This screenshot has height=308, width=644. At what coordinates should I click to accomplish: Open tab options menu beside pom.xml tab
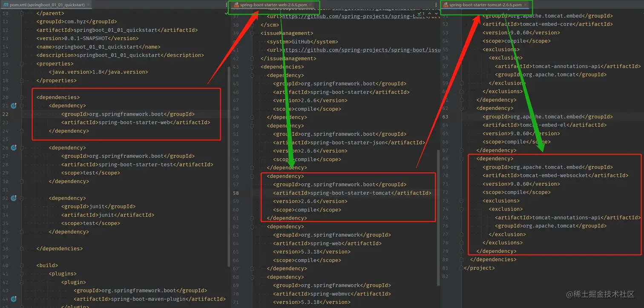(227, 5)
